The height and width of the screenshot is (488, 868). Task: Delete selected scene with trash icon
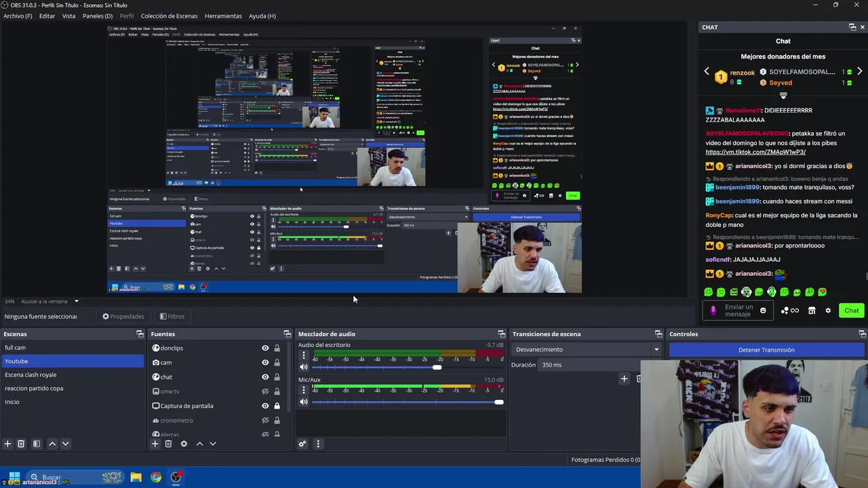[21, 443]
